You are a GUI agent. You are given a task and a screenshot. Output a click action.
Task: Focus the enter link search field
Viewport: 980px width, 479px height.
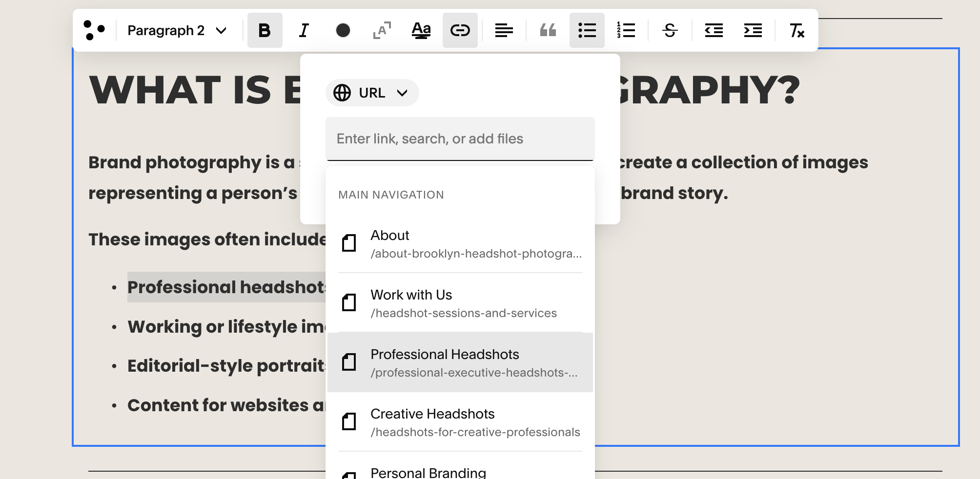(460, 139)
